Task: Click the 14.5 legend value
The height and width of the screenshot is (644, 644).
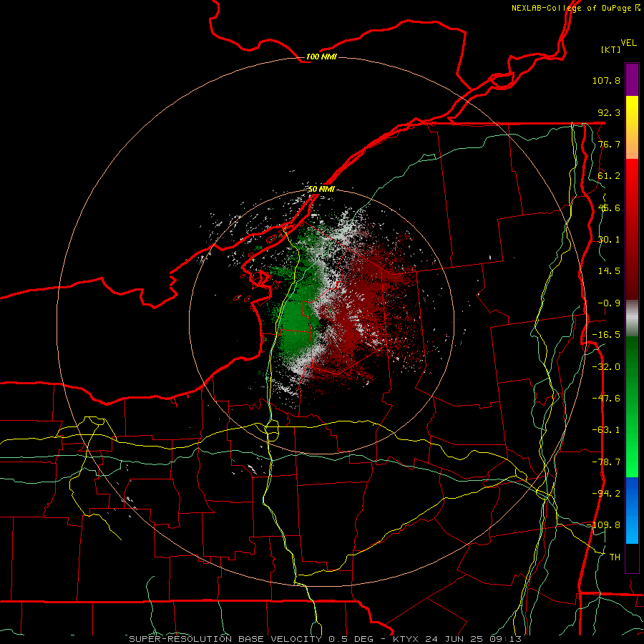Action: [609, 271]
